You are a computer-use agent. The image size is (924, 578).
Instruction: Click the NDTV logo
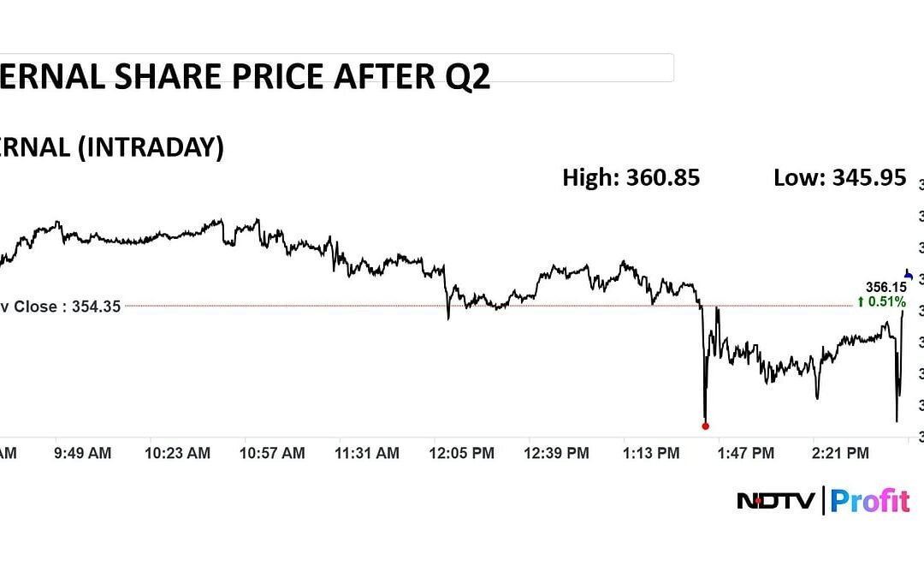(776, 501)
